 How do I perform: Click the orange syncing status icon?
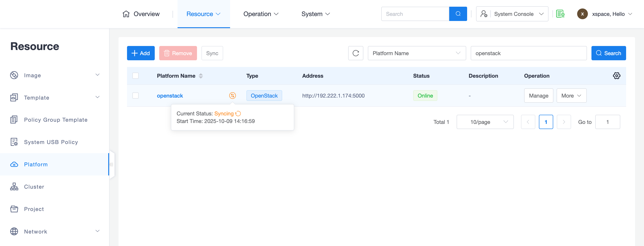[232, 96]
